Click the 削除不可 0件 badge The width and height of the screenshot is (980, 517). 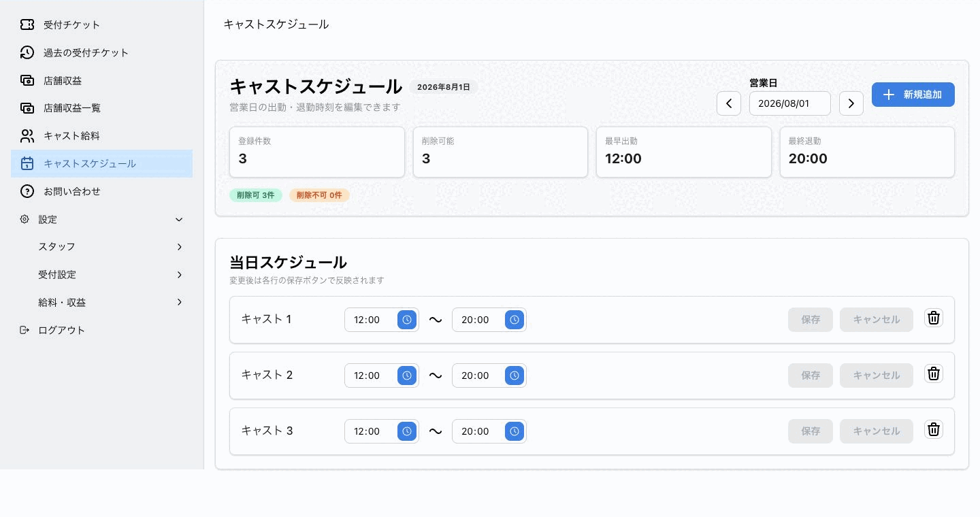coord(319,195)
